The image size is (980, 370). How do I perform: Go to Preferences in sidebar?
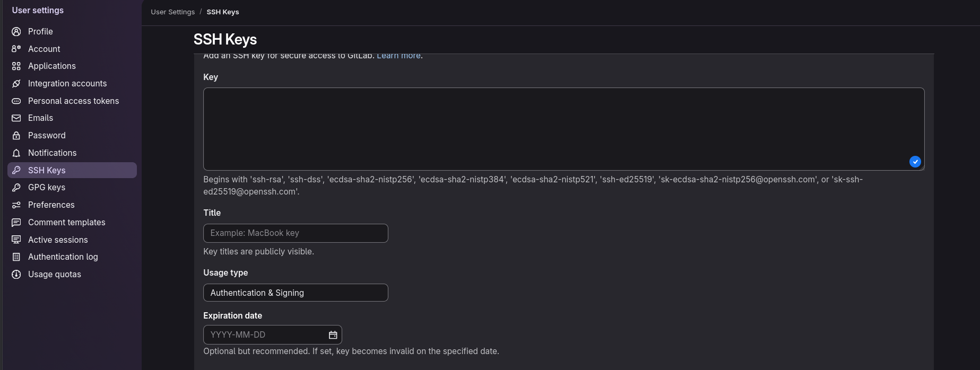[51, 205]
